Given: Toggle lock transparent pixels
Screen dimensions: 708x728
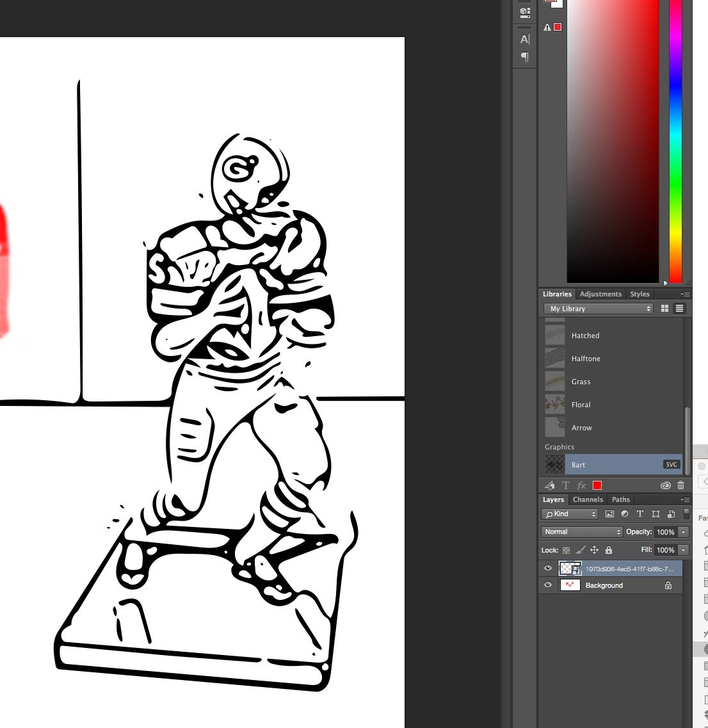Looking at the screenshot, I should 566,550.
